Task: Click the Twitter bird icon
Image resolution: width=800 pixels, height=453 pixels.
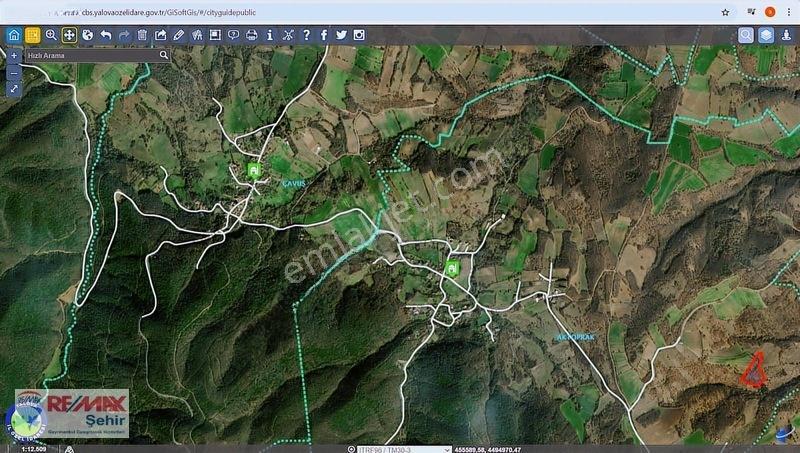Action: pyautogui.click(x=341, y=35)
